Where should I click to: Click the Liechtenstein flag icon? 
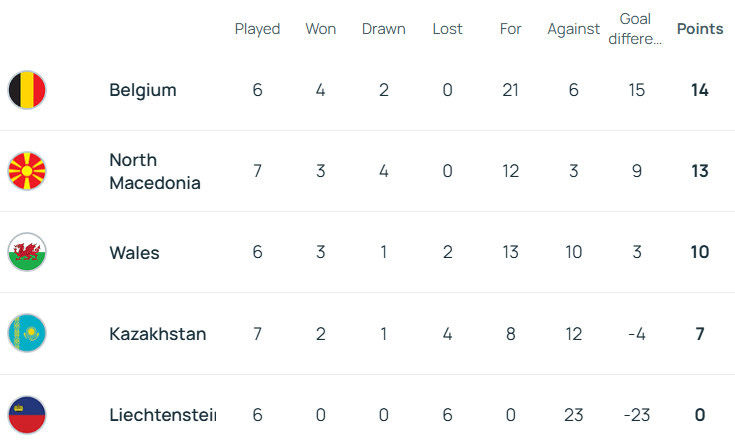point(27,415)
